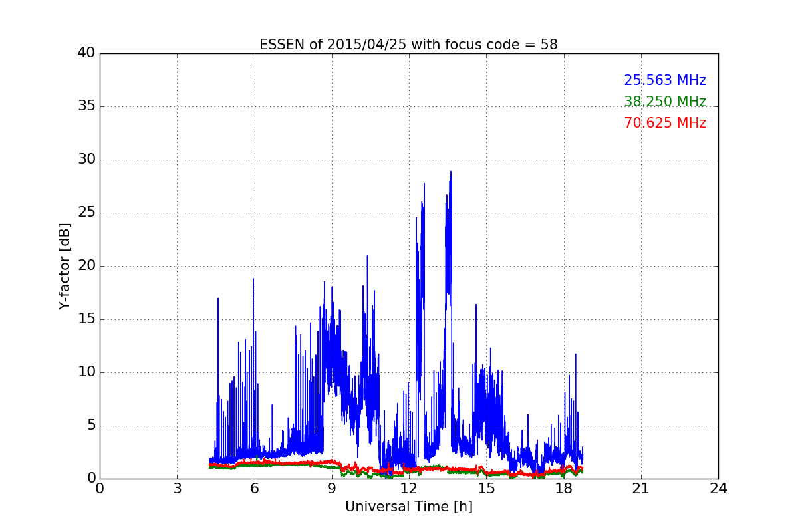This screenshot has width=798, height=532.
Task: Click the y-axis tick label 25
Action: 86,213
